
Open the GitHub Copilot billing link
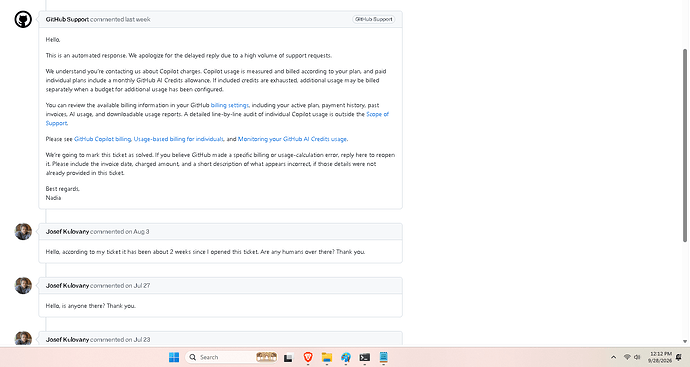click(x=103, y=139)
